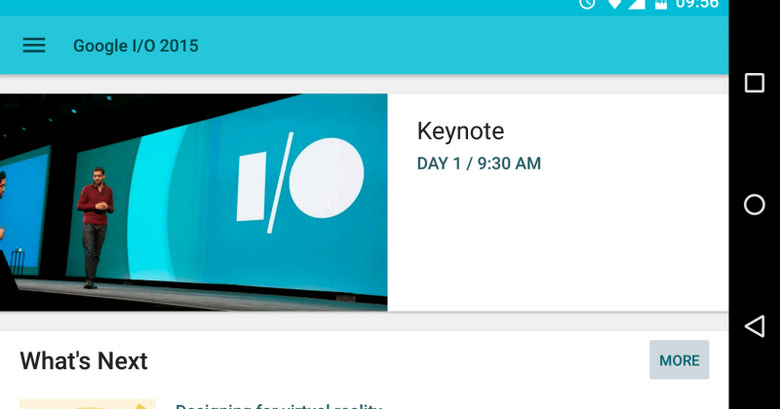Screen dimensions: 780x409
Task: Click the MORE button in What's Next
Action: [x=679, y=360]
